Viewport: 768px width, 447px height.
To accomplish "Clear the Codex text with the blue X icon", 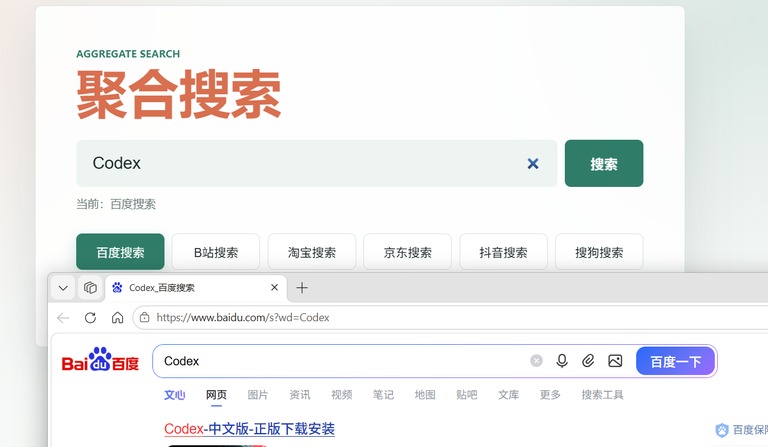I will pos(533,164).
